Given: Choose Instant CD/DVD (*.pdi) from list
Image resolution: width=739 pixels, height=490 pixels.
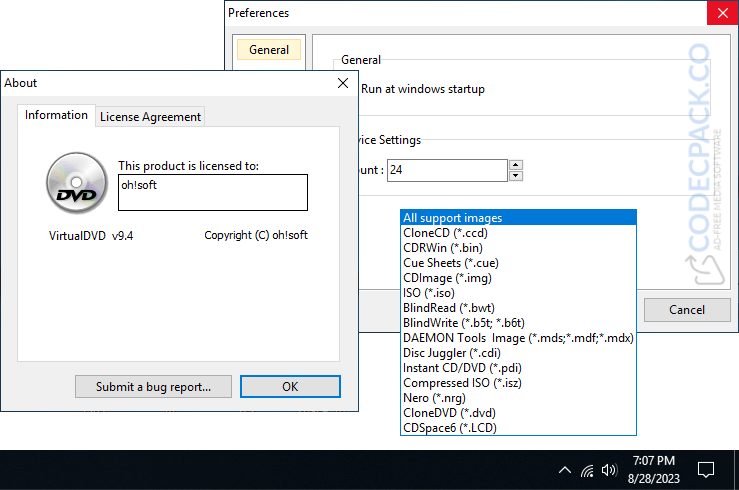Looking at the screenshot, I should tap(518, 368).
